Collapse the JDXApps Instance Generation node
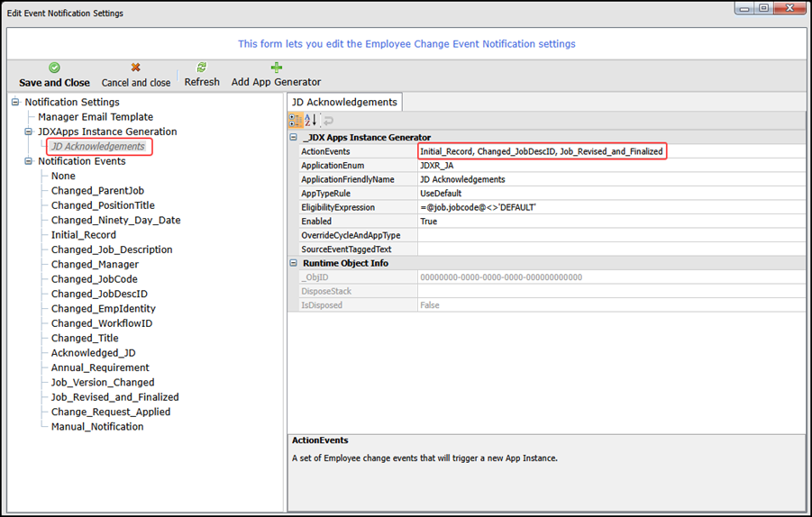This screenshot has width=812, height=517. 29,132
